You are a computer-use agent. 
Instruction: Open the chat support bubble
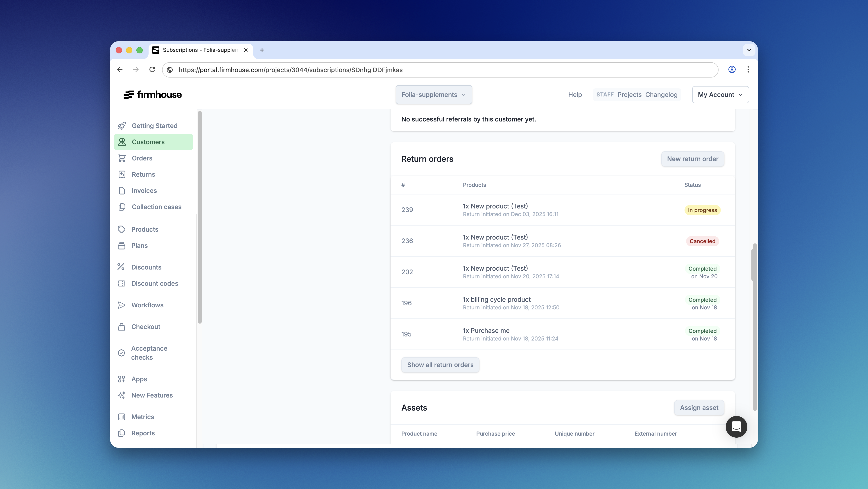click(736, 427)
